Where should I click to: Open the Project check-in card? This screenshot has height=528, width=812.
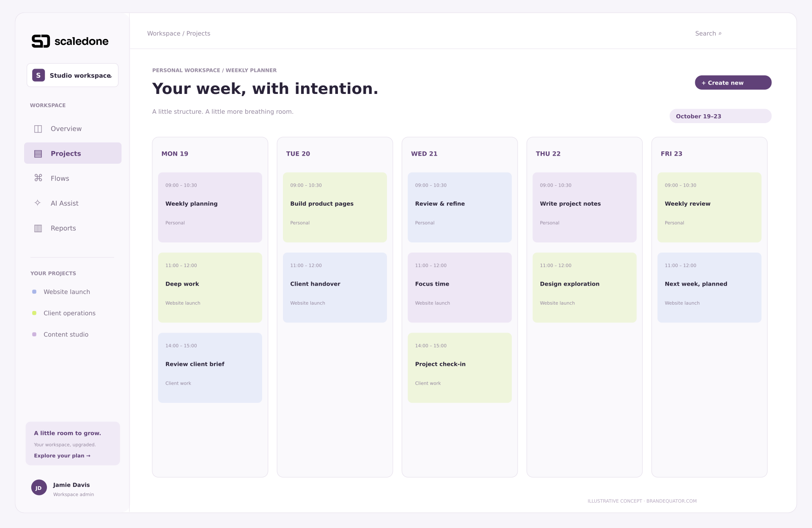460,368
